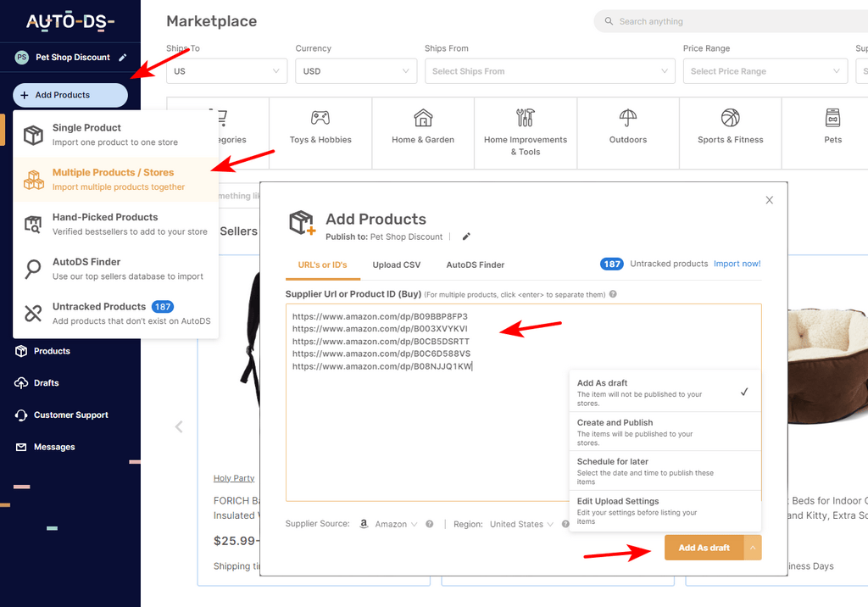This screenshot has height=607, width=868.
Task: Open the Home & Garden category
Action: click(423, 133)
